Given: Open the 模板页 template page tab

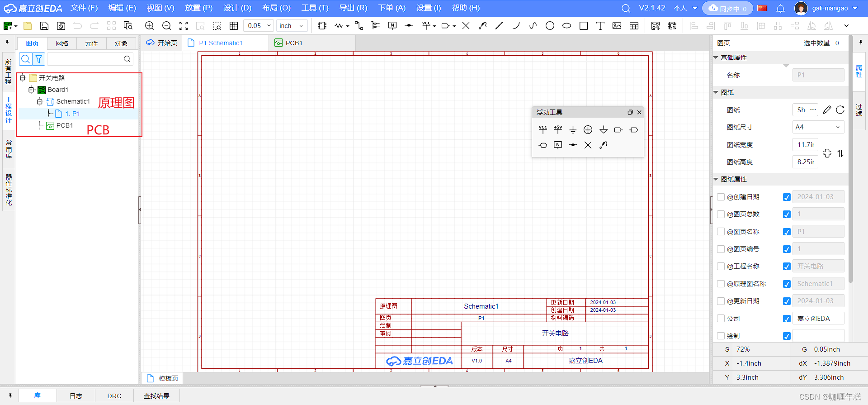Looking at the screenshot, I should click(163, 378).
